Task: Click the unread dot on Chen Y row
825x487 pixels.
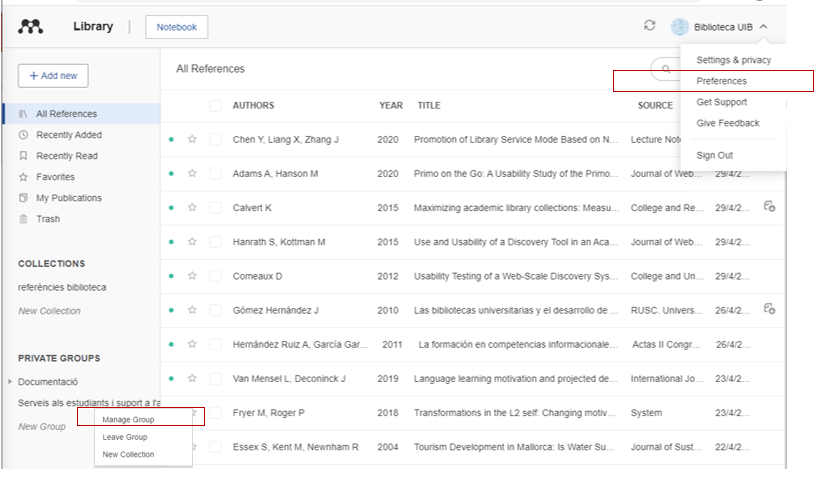Action: [171, 139]
